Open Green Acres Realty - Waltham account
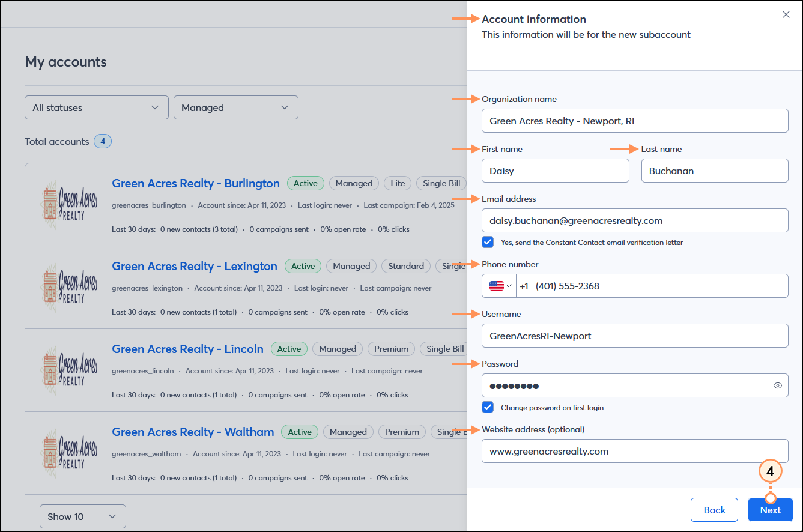803x532 pixels. [193, 432]
